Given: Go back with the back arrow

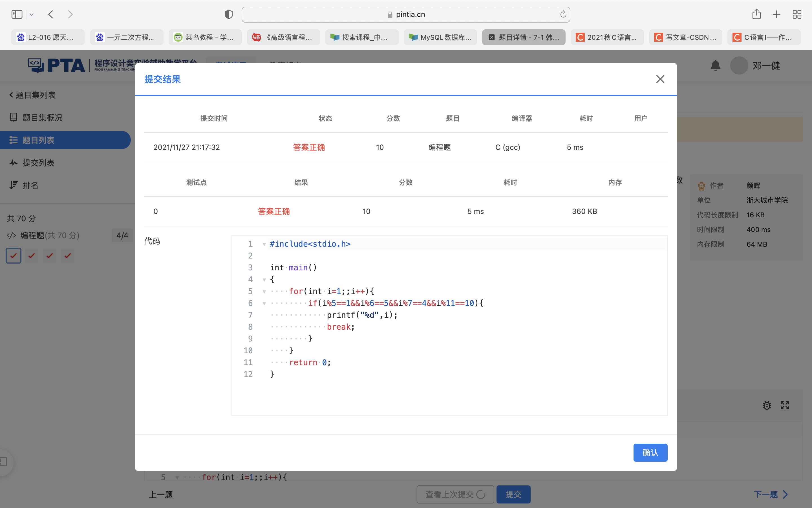Looking at the screenshot, I should pos(51,14).
